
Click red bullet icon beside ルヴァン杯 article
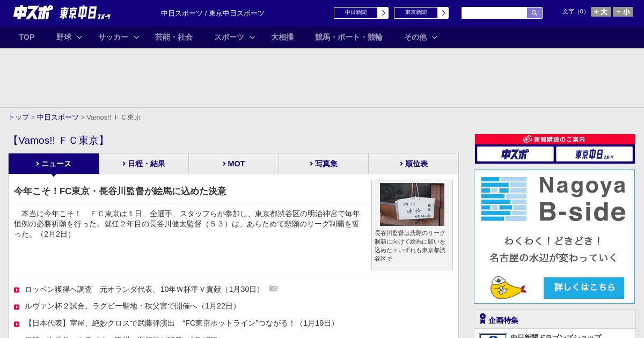[x=17, y=307]
